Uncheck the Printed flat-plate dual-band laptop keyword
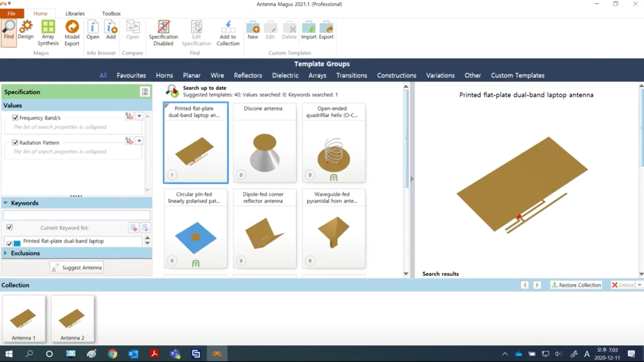 point(9,243)
